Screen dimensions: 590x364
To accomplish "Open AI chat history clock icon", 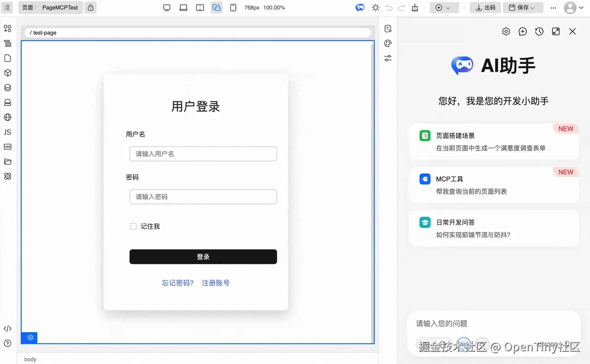I will point(539,31).
